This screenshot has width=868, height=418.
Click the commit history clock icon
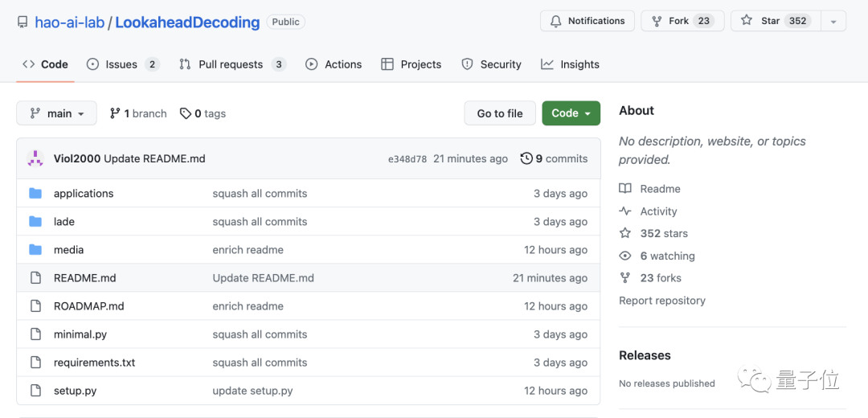click(x=526, y=158)
